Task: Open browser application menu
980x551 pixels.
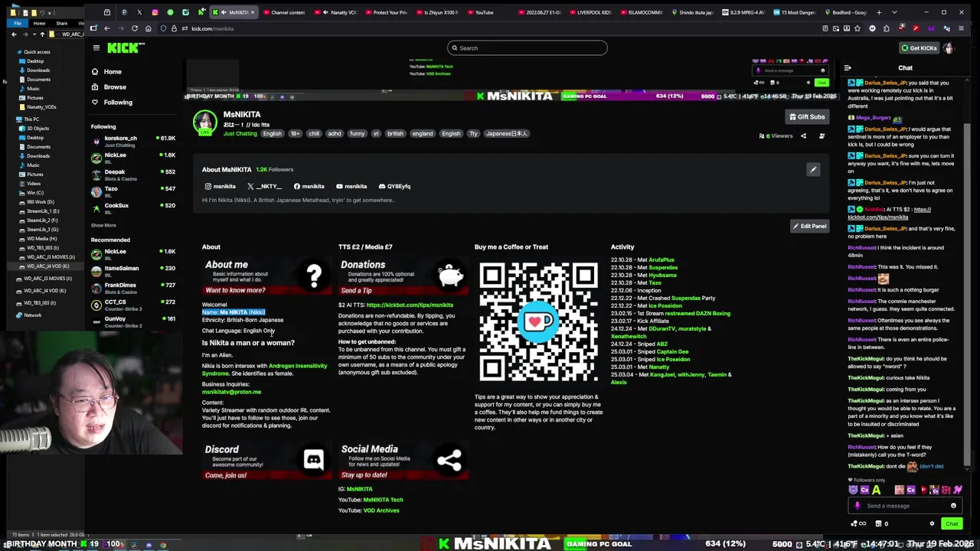Action: pos(960,28)
